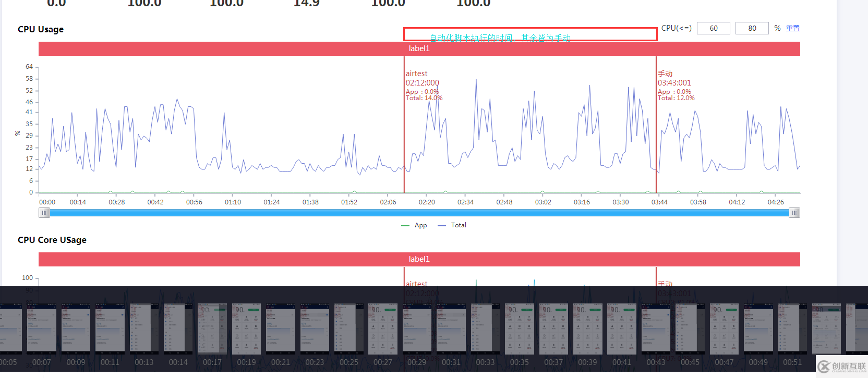The image size is (868, 378).
Task: Toggle the Total series in chart legend
Action: point(452,225)
